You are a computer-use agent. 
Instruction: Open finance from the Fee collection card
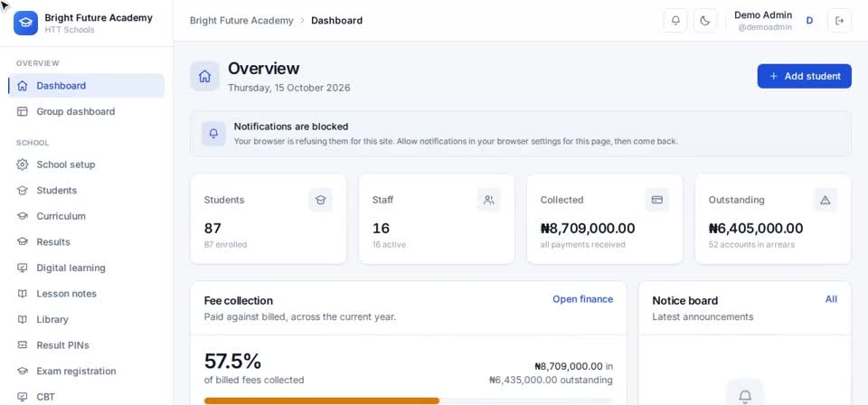coord(582,299)
